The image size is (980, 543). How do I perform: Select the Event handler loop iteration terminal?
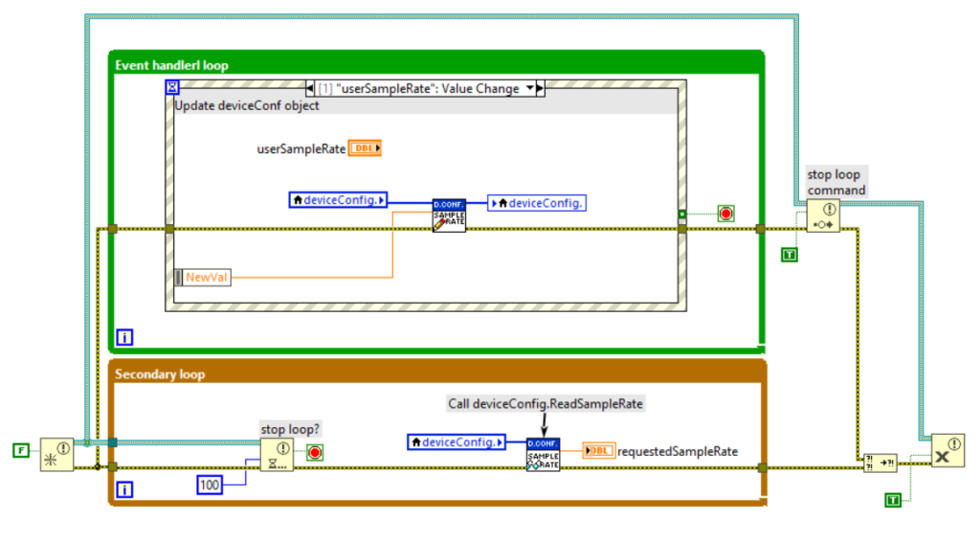[124, 336]
